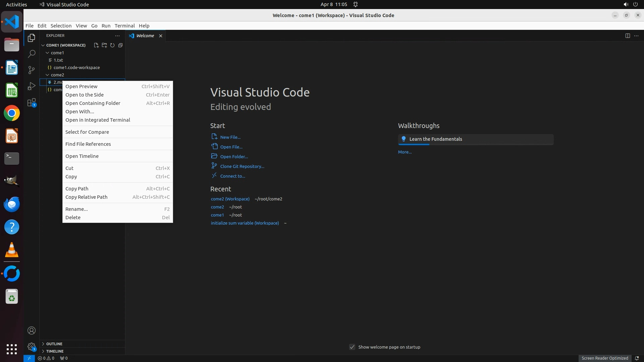The height and width of the screenshot is (362, 644).
Task: Open the Run and Debug view
Action: tap(32, 86)
